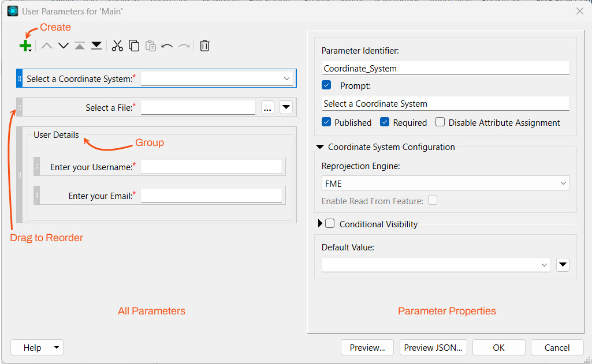This screenshot has height=364, width=592.
Task: Collapse the Coordinate System Configuration section
Action: (x=319, y=147)
